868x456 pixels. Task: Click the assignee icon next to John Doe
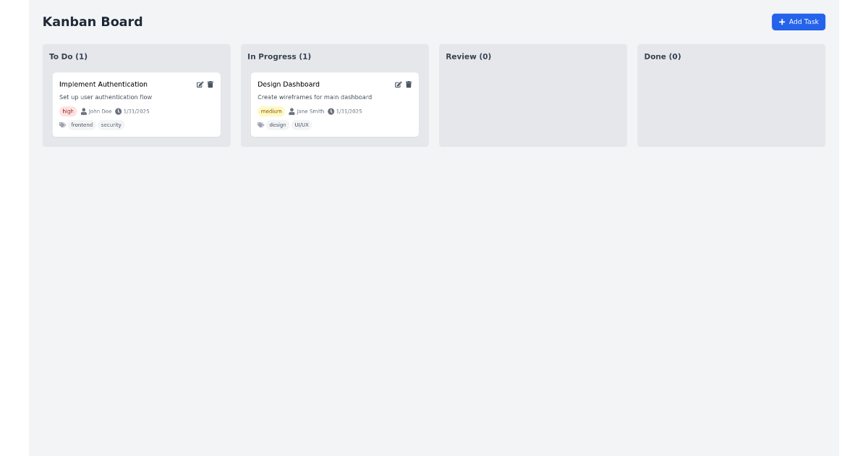(82, 111)
